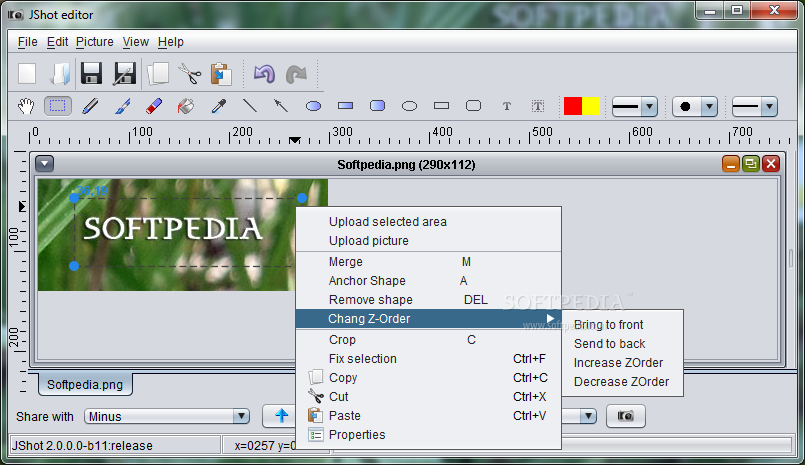
Task: Select the Eraser tool
Action: coord(154,106)
